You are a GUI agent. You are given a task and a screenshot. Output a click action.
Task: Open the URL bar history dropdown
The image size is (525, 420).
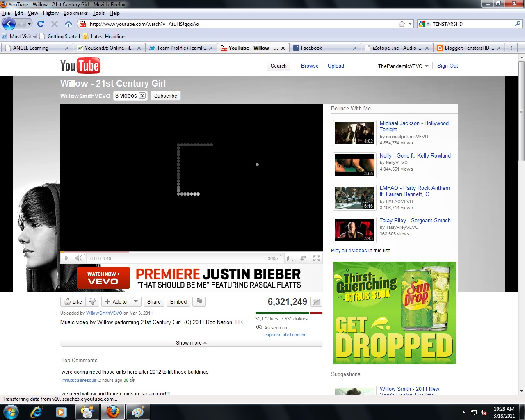click(x=410, y=24)
